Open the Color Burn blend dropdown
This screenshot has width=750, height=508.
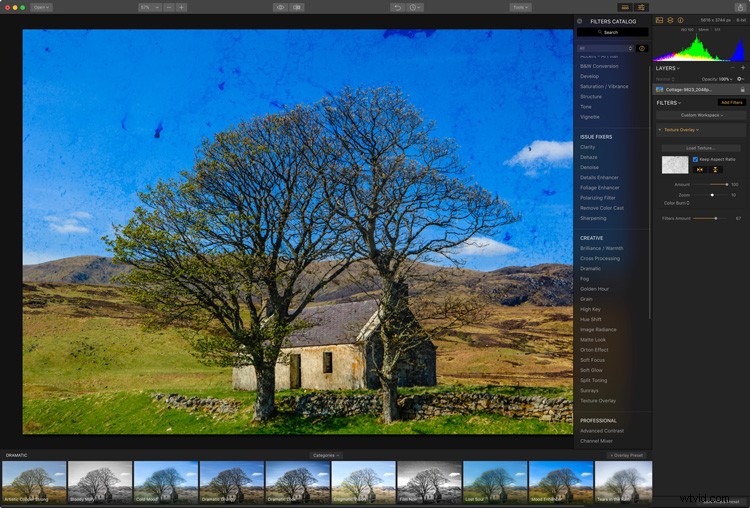pyautogui.click(x=676, y=203)
